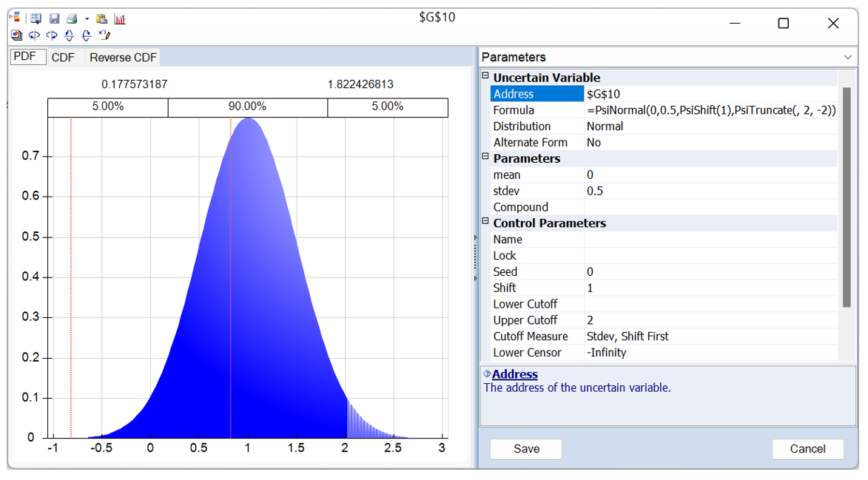Rotate the chart vertically
Image resolution: width=868 pixels, height=480 pixels.
[69, 35]
